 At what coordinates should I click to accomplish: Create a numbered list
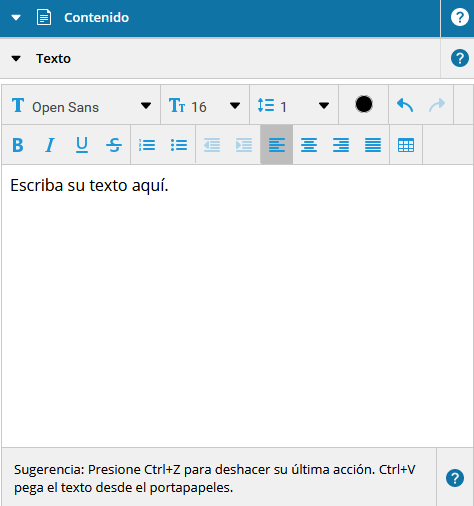click(147, 145)
